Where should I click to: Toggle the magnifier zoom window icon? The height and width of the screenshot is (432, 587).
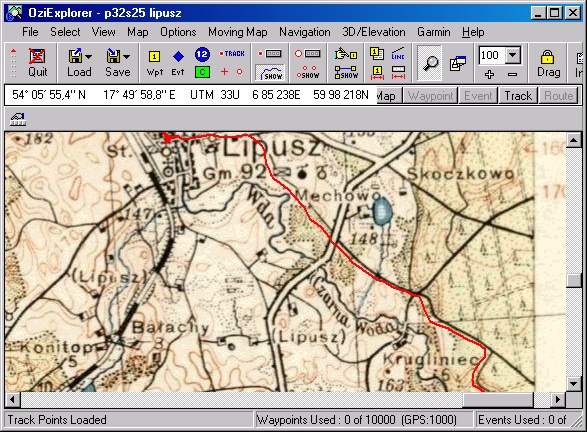pos(430,63)
